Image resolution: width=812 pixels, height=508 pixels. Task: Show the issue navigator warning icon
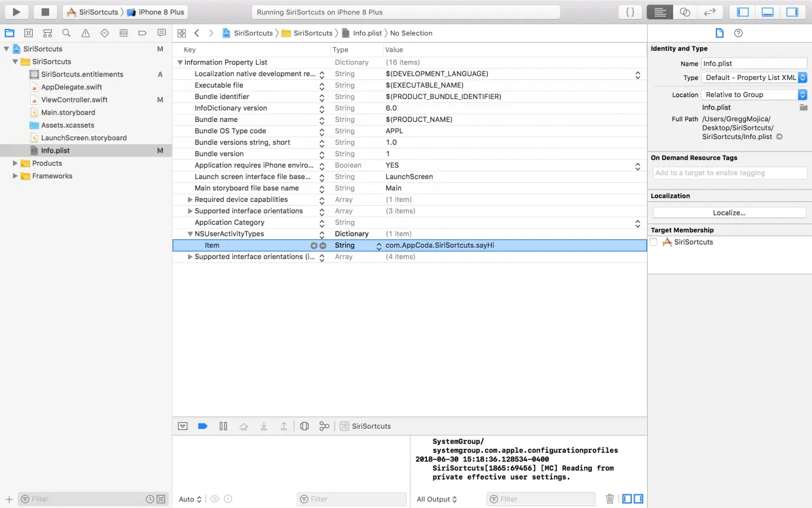coord(85,33)
